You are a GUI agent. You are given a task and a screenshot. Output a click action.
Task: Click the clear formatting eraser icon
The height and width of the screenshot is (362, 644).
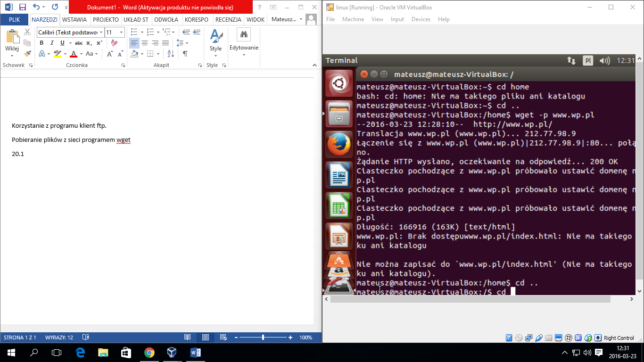(x=114, y=43)
